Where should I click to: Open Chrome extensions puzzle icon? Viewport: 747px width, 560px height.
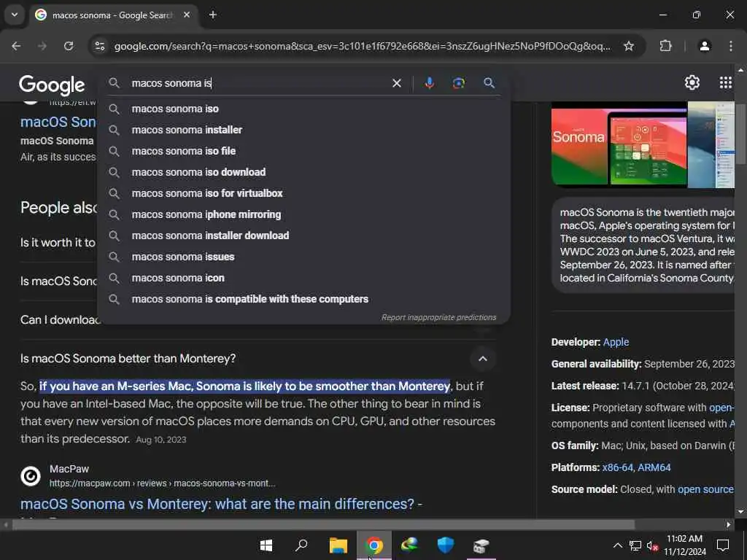[665, 46]
